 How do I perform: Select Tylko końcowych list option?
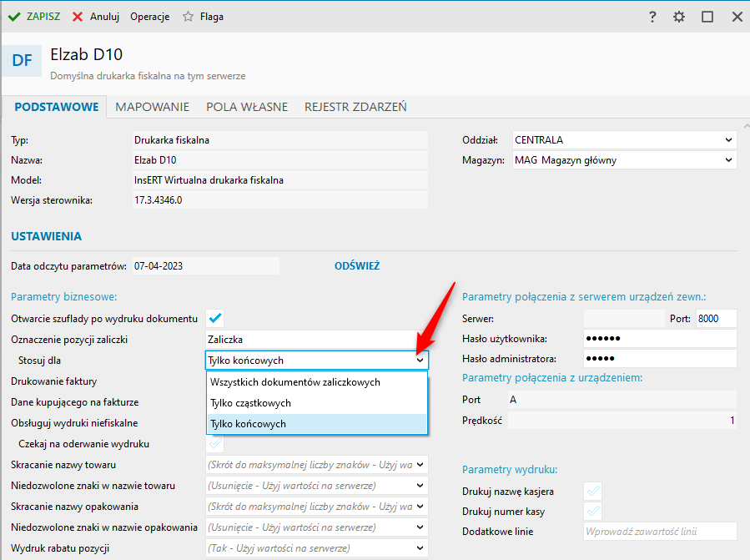[317, 424]
